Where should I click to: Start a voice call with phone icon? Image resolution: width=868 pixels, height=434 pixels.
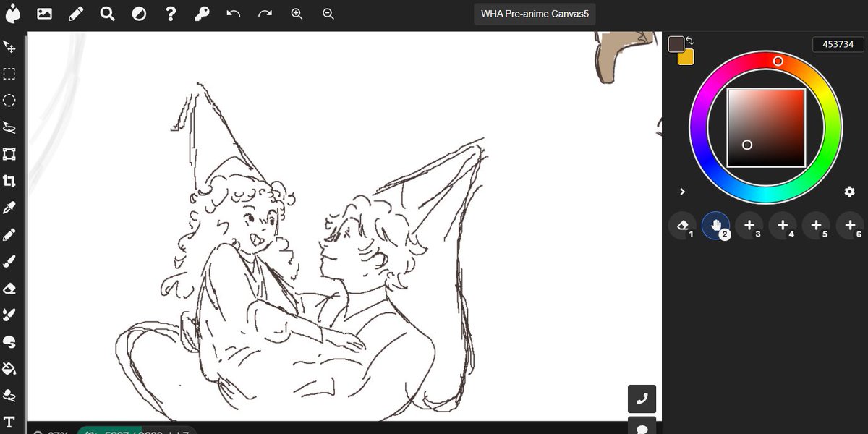(x=642, y=399)
